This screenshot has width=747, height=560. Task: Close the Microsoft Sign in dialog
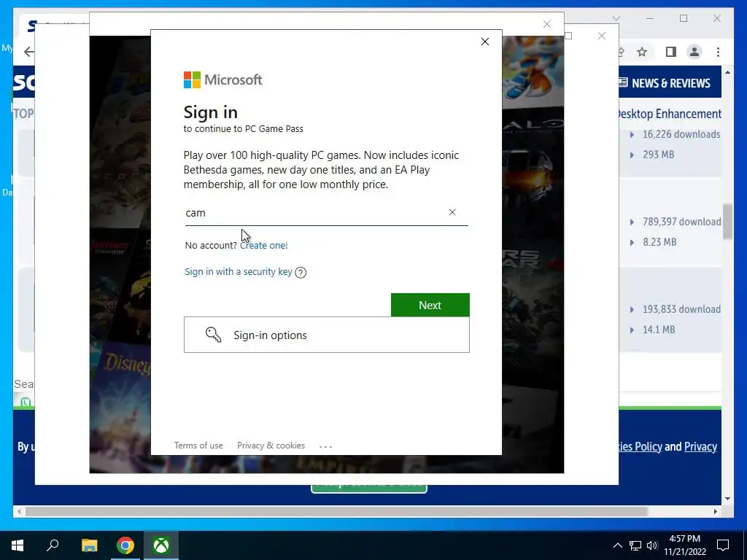485,42
